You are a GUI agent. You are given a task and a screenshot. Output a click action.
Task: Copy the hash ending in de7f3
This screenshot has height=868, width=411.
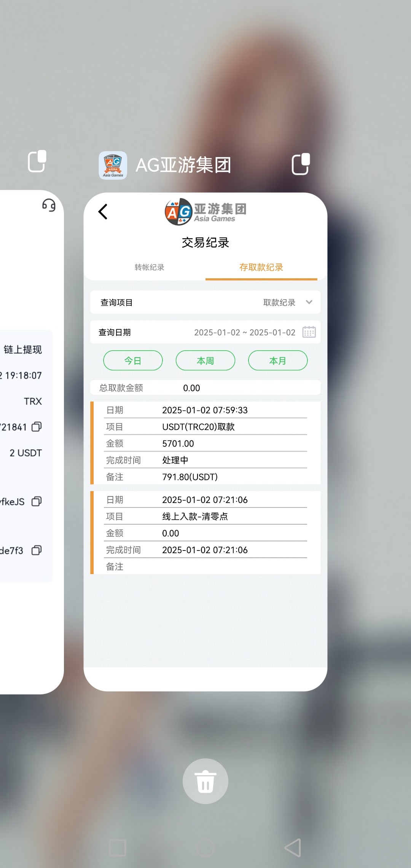pyautogui.click(x=37, y=550)
